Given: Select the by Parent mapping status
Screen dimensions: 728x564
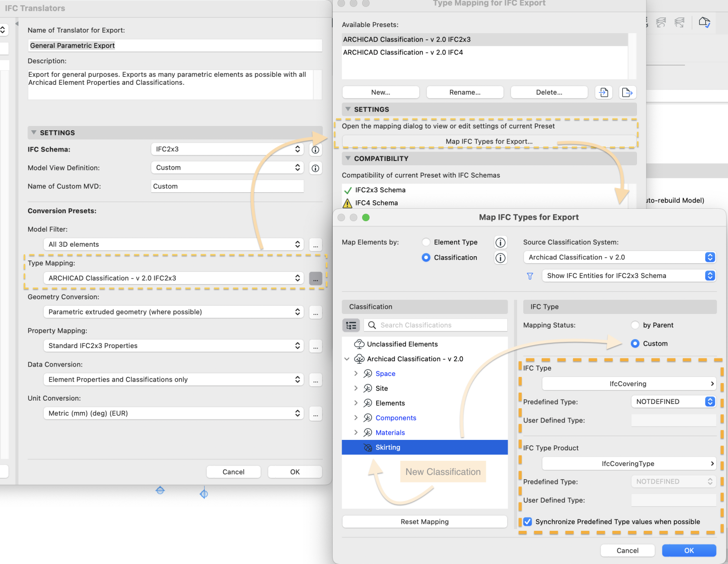Looking at the screenshot, I should tap(635, 325).
